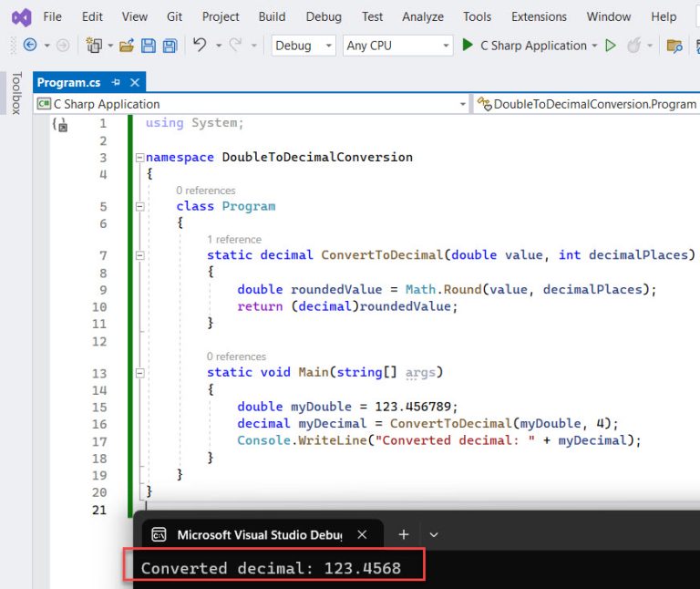Undo the last action

(200, 45)
